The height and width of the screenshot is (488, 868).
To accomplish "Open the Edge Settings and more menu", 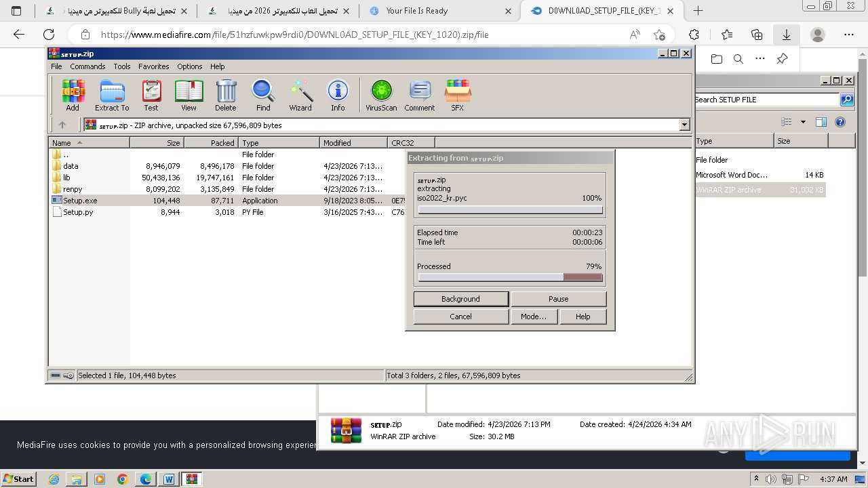I will [x=849, y=35].
